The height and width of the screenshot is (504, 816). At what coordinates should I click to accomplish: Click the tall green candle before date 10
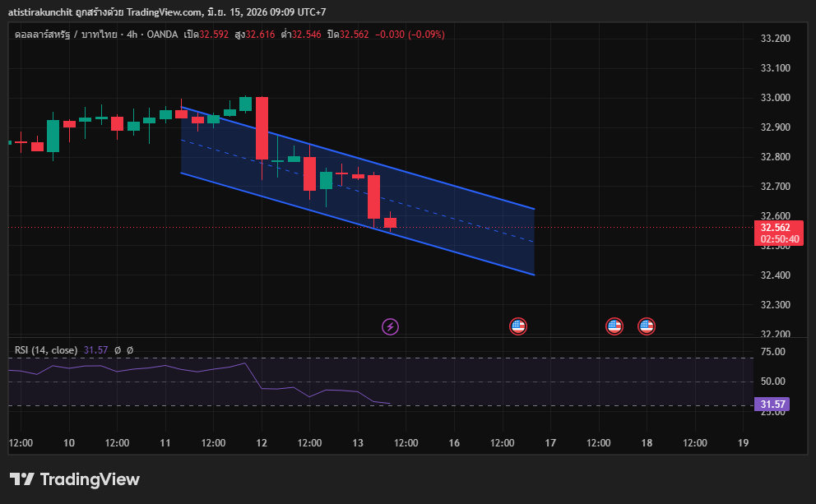[x=53, y=136]
